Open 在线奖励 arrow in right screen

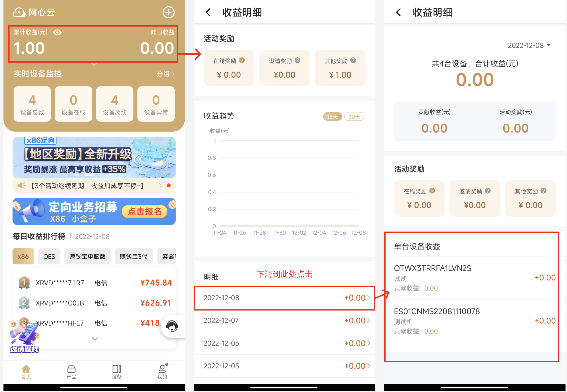432,191
